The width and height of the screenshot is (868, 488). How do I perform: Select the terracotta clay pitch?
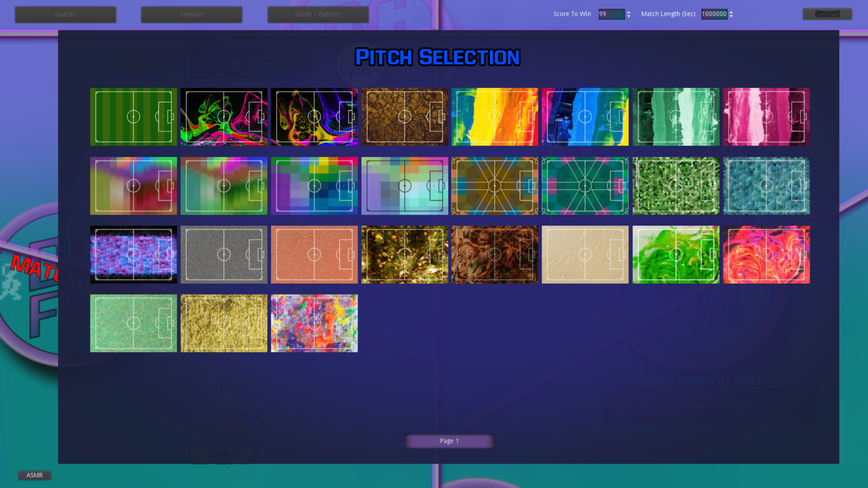coord(314,254)
